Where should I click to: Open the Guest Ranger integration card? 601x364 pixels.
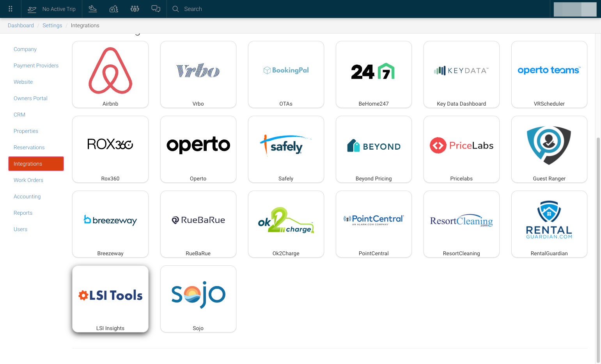coord(549,149)
